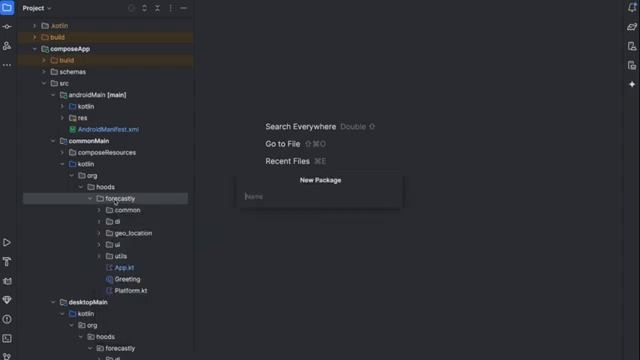Select the App.kt file
Viewport: 640px width, 360px height.
point(124,268)
